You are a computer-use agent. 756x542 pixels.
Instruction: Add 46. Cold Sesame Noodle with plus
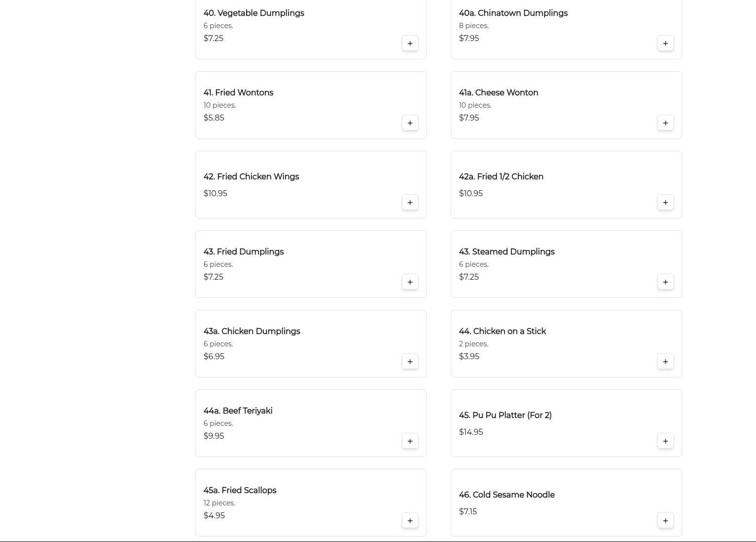pyautogui.click(x=666, y=521)
